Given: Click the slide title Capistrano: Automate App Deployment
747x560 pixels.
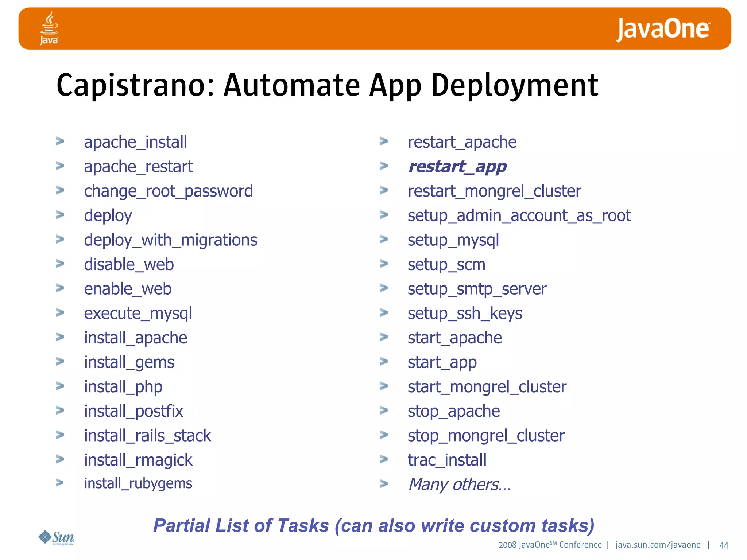Looking at the screenshot, I should point(327,85).
